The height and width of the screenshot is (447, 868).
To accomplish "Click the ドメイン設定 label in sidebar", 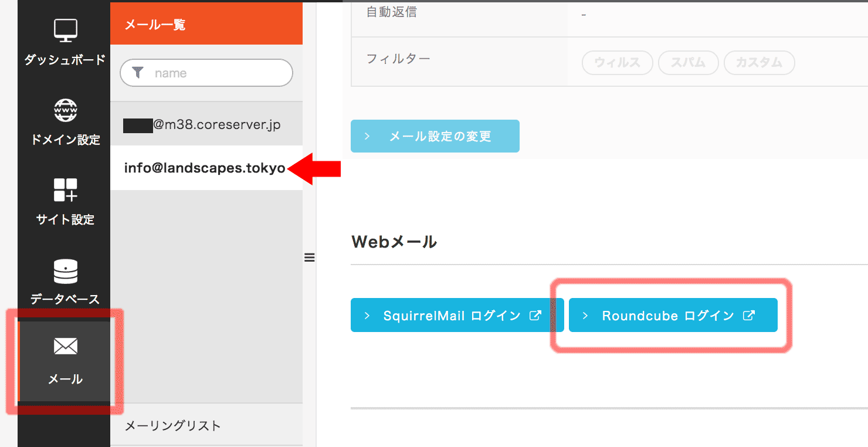I will coord(65,140).
